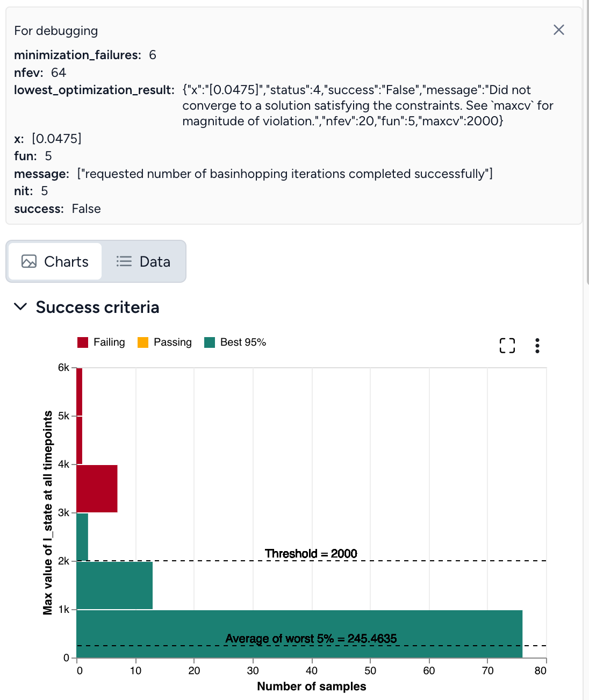This screenshot has height=700, width=589.
Task: Open the chart three-dot options menu
Action: click(537, 346)
